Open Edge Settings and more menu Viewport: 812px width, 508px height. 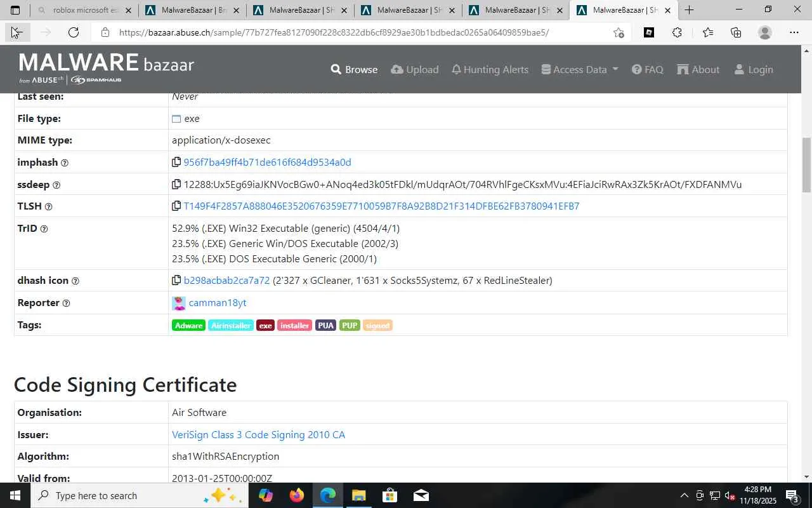794,32
